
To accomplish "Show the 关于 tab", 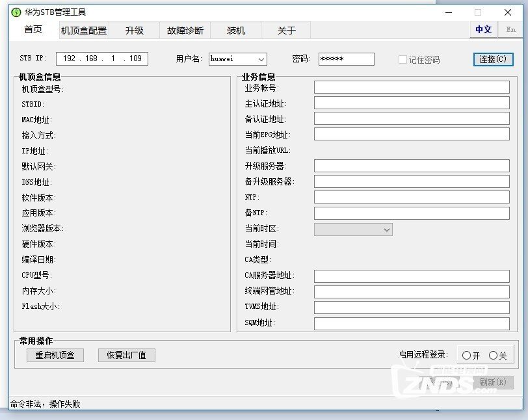I will (287, 31).
